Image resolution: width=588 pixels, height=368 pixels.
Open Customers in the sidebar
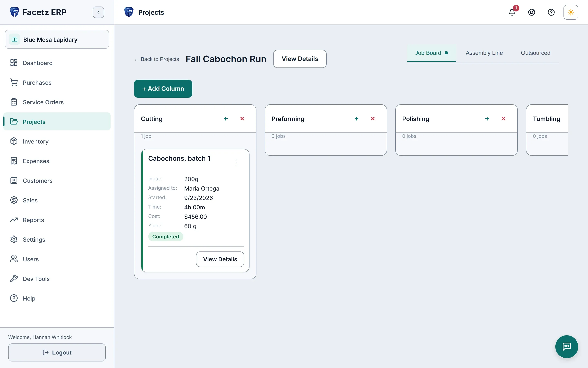click(x=57, y=181)
